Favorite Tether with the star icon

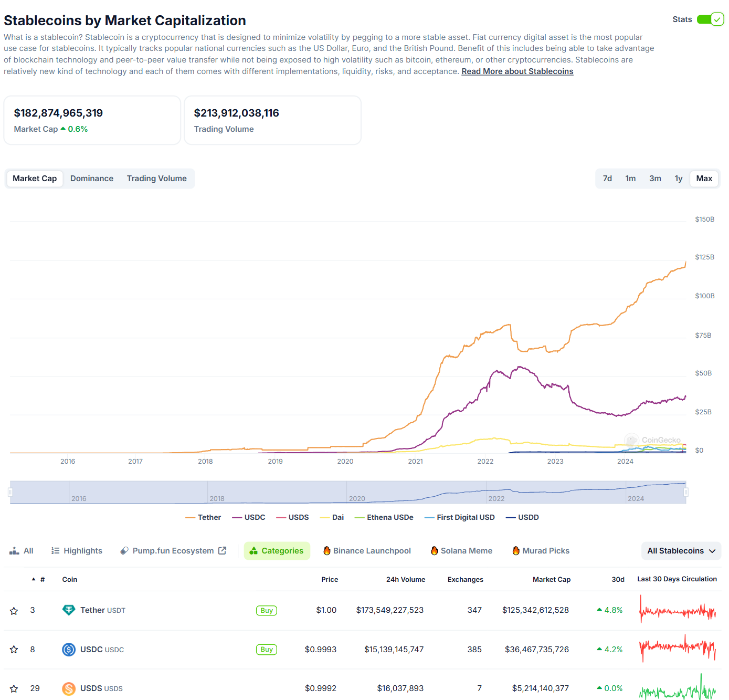[14, 611]
